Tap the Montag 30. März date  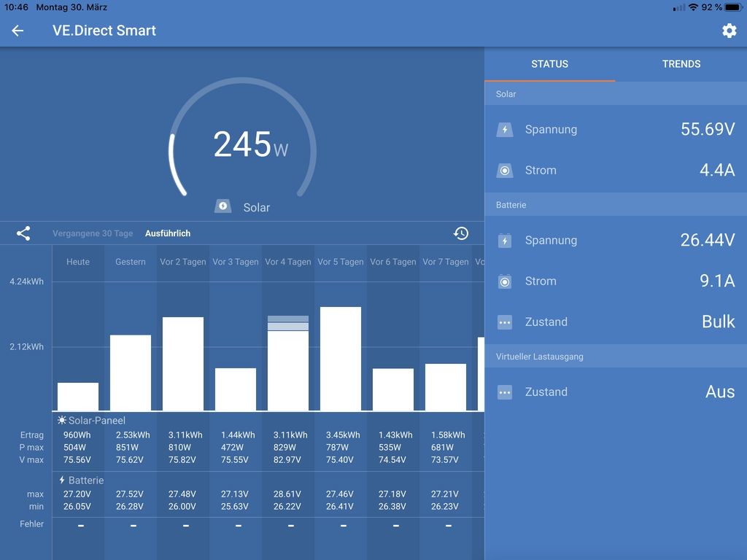[71, 7]
